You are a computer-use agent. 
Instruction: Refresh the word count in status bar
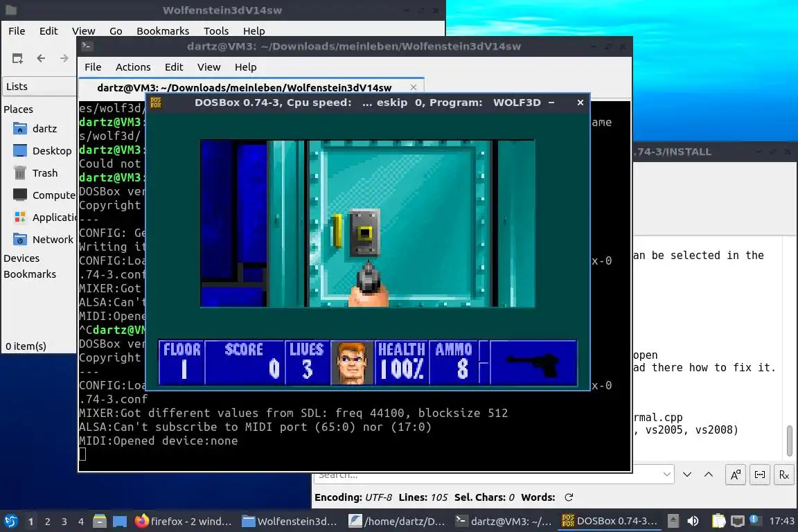(569, 497)
